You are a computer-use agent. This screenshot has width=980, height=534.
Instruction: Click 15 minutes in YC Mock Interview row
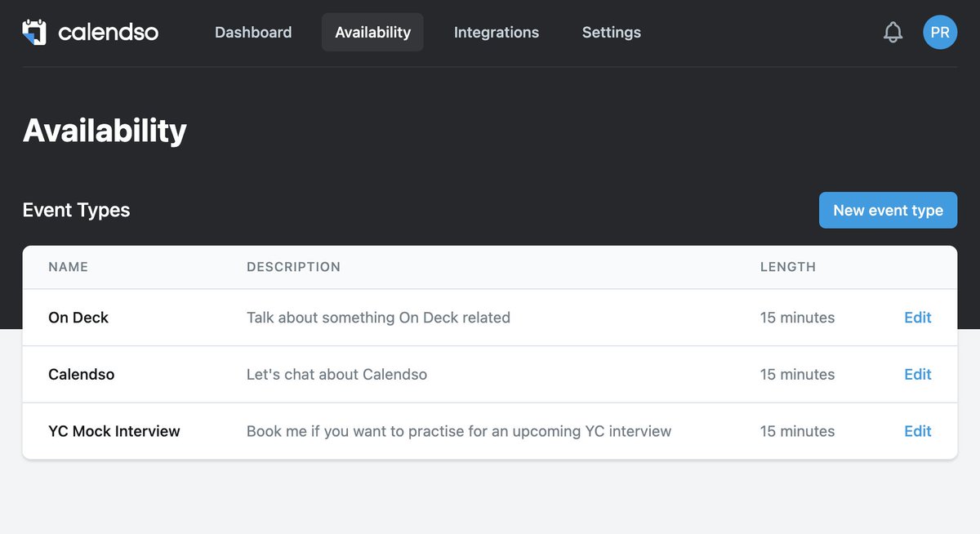[x=797, y=431]
